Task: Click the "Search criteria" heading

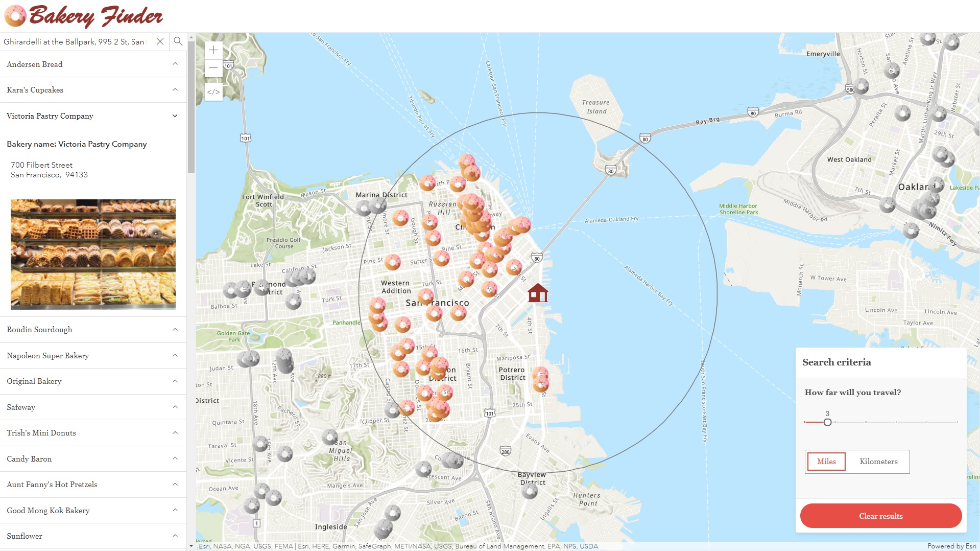Action: coord(836,362)
